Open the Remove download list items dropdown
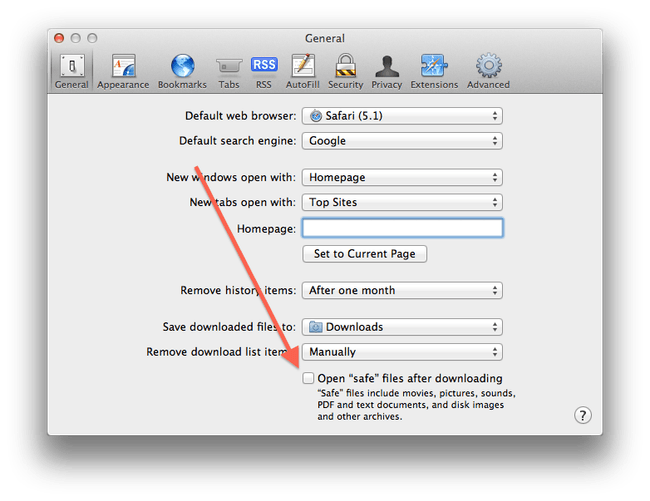The width and height of the screenshot is (650, 501). pyautogui.click(x=402, y=352)
